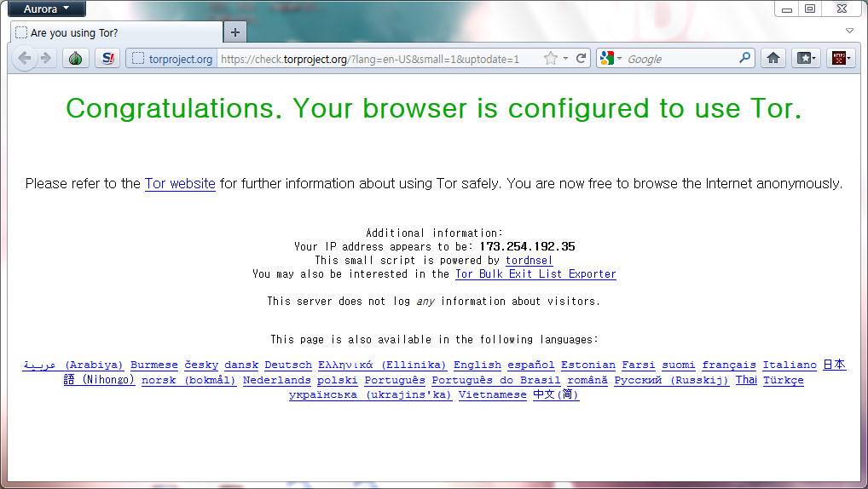Viewport: 868px width, 489px height.
Task: Click the search magnifier icon
Action: (x=745, y=58)
